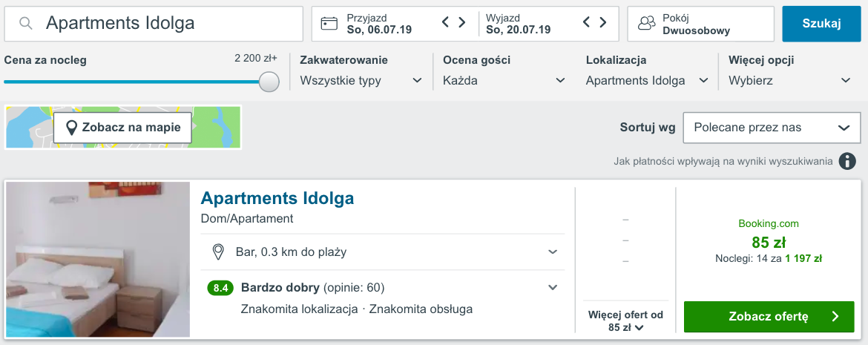Open the check-in calendar icon
The height and width of the screenshot is (345, 868).
[329, 23]
